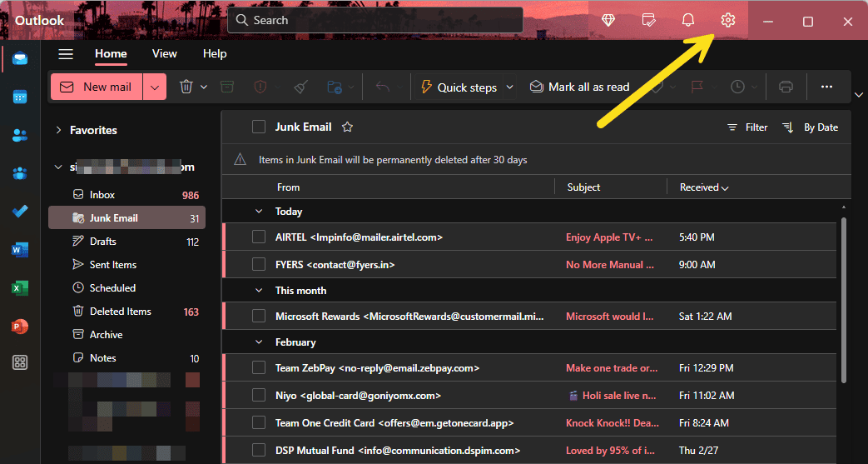Launch Word from the sidebar

21,250
